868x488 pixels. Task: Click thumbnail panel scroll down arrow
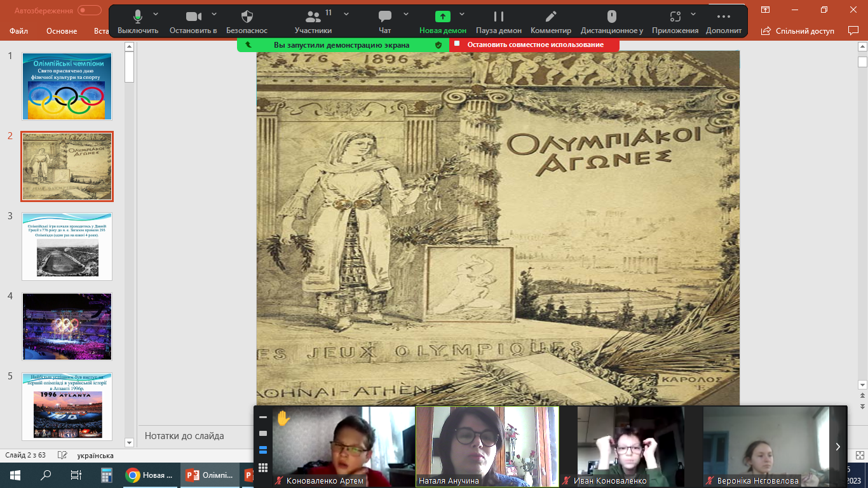click(x=130, y=442)
